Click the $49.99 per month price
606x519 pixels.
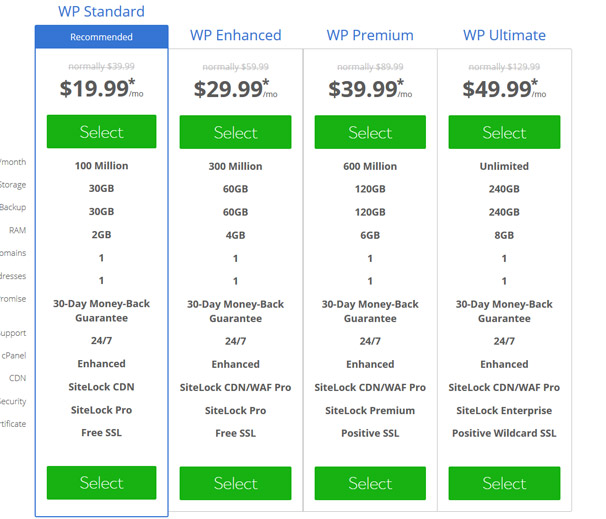click(504, 88)
